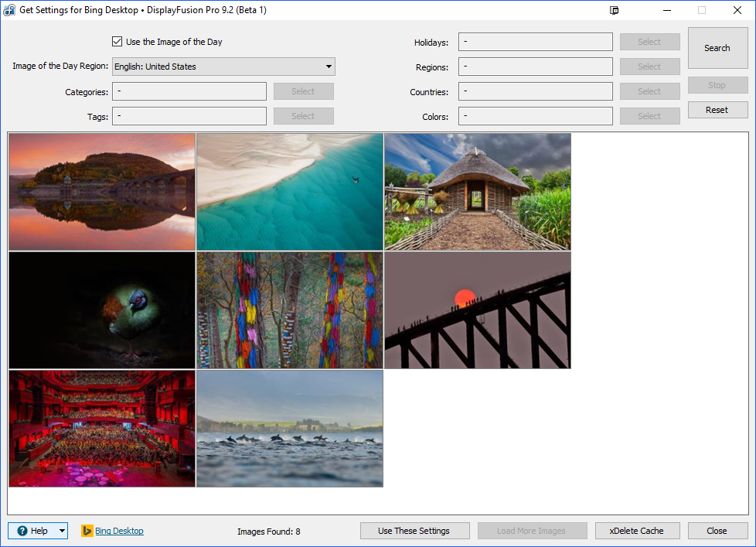
Task: Click the Bing logo icon
Action: coord(87,531)
